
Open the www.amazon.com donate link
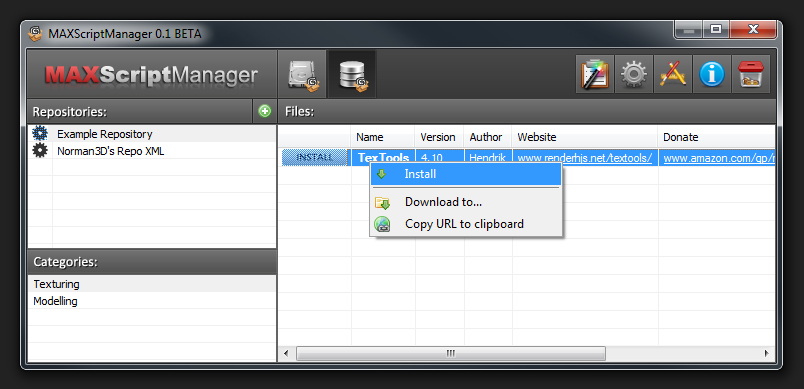(718, 158)
